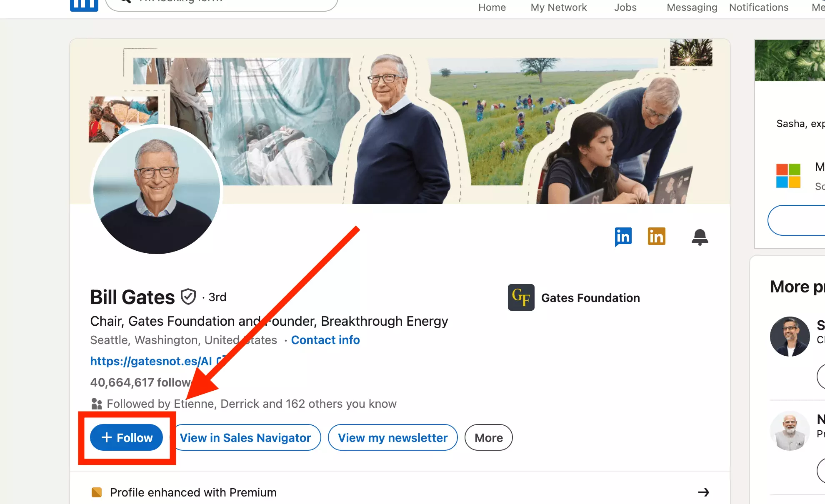Open the Home tab
825x504 pixels.
click(492, 7)
